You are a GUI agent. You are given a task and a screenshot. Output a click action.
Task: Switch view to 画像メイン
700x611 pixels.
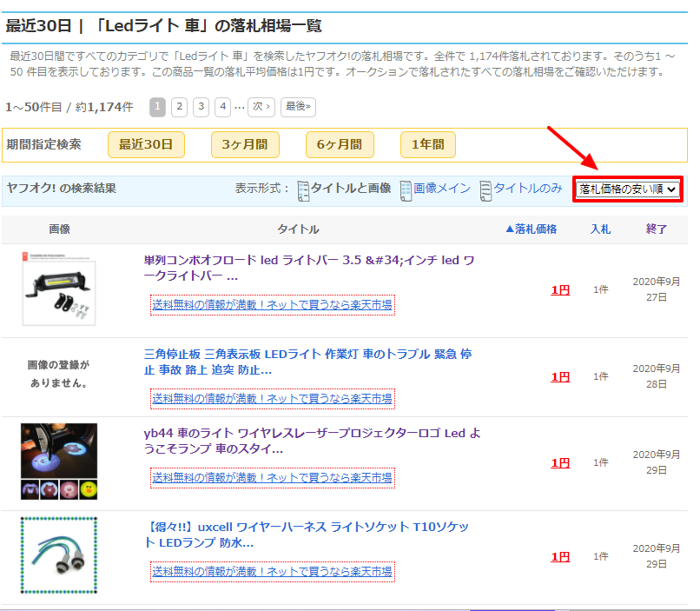tap(442, 188)
